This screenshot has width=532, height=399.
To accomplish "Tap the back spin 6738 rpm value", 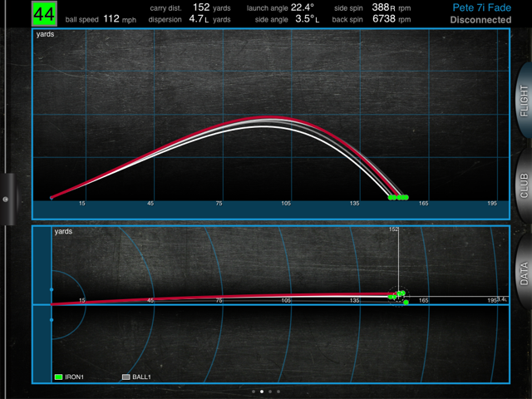I will coord(385,18).
